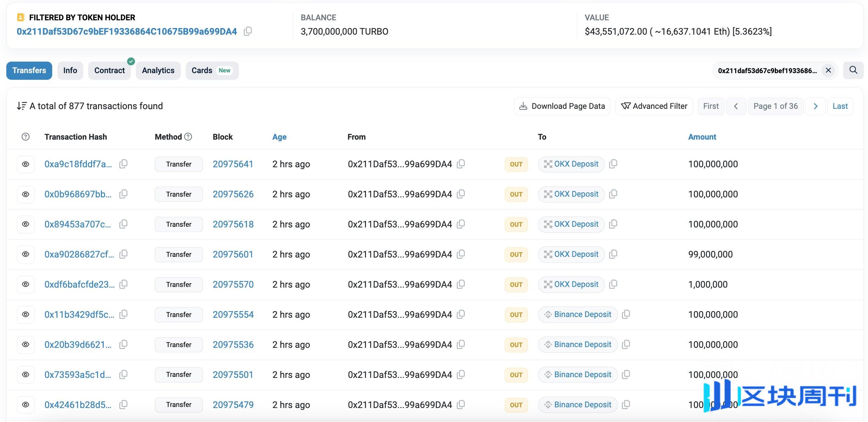868x422 pixels.
Task: Copy From address in block 20975554 row
Action: click(x=461, y=314)
